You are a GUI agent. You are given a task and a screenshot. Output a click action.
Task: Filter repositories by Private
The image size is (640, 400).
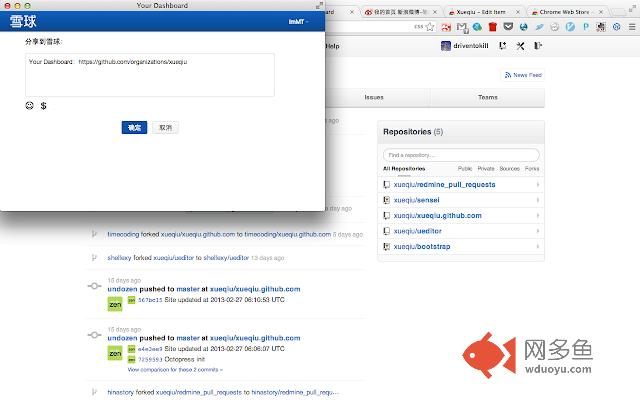pos(486,169)
